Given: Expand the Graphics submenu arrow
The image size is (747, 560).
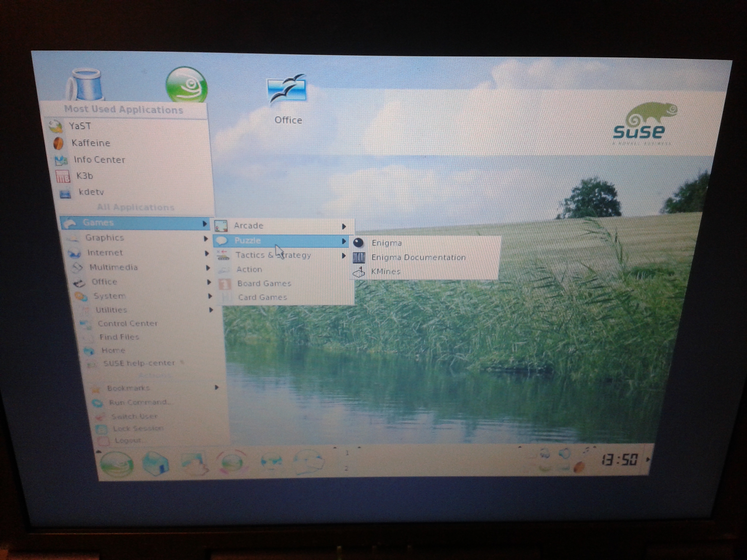Looking at the screenshot, I should 206,239.
